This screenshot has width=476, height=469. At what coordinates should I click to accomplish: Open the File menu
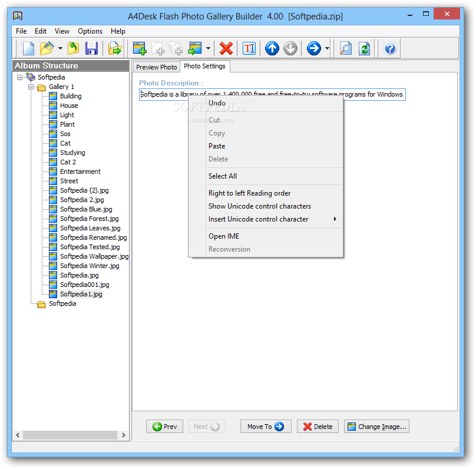click(21, 31)
